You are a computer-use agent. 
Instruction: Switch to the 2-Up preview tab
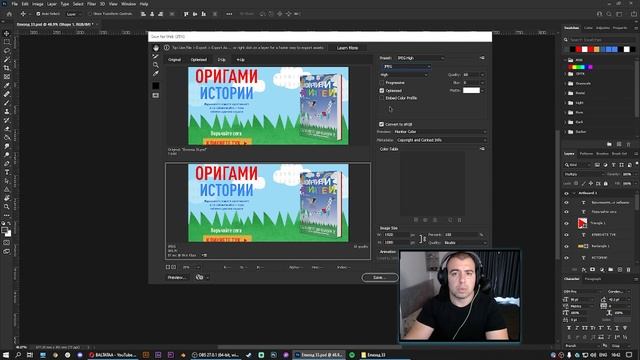tap(221, 60)
